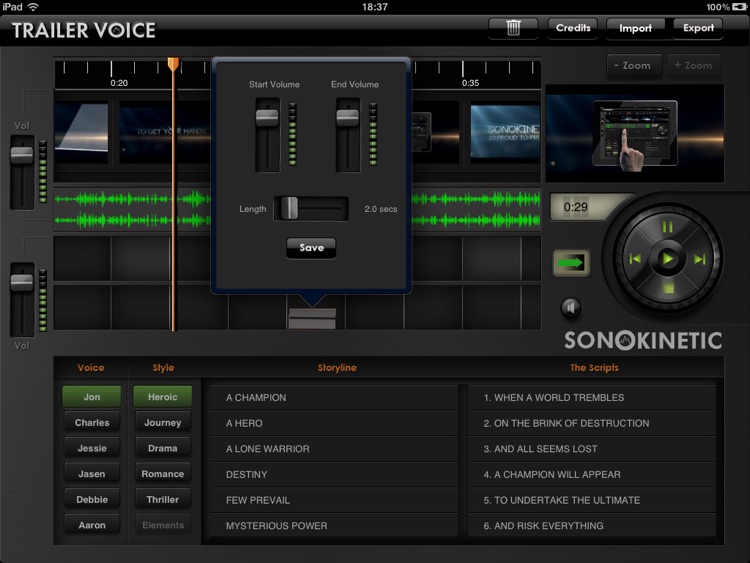Viewport: 750px width, 563px height.
Task: Click the 0:29 time display
Action: (x=575, y=207)
